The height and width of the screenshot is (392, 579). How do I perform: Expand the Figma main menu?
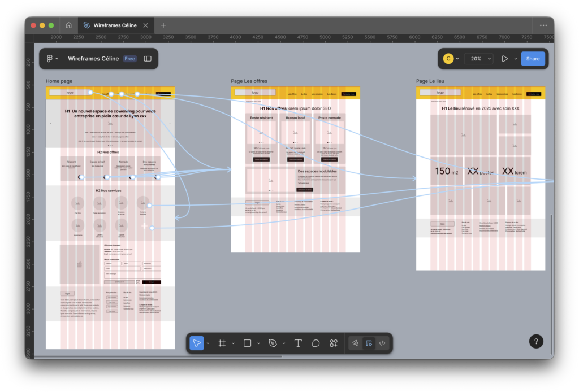coord(52,59)
